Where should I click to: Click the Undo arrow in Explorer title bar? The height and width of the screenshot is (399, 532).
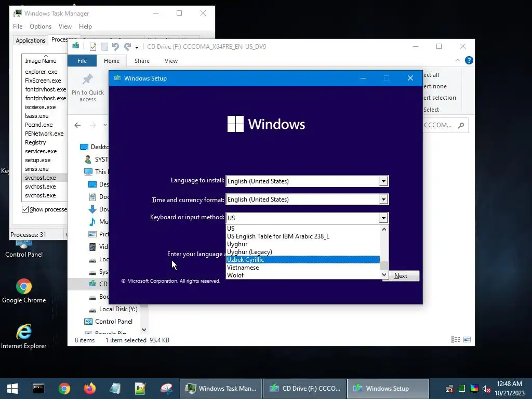115,46
